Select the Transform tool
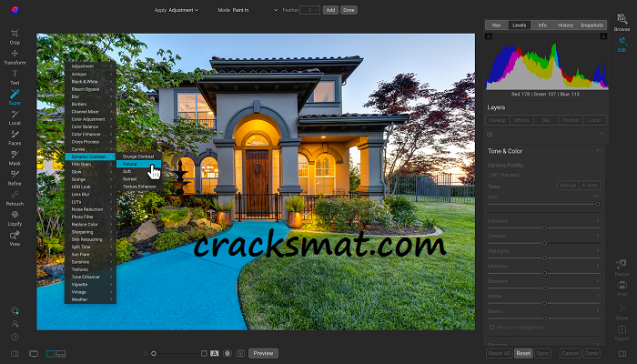This screenshot has width=637, height=364. [15, 56]
